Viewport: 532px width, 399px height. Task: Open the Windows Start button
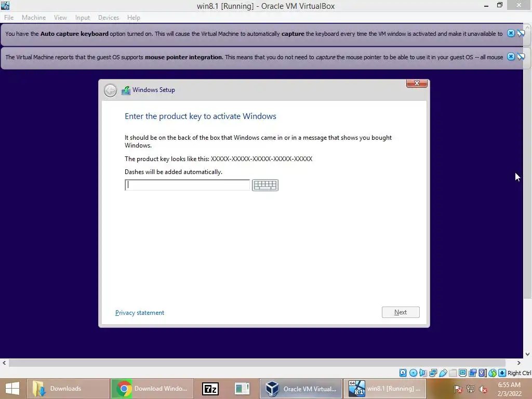12,389
